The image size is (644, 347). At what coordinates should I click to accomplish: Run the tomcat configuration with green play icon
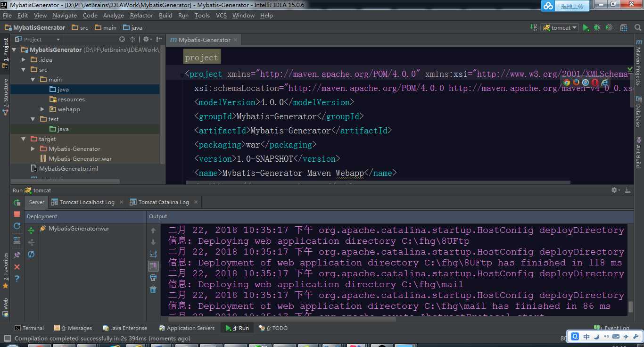click(x=586, y=28)
